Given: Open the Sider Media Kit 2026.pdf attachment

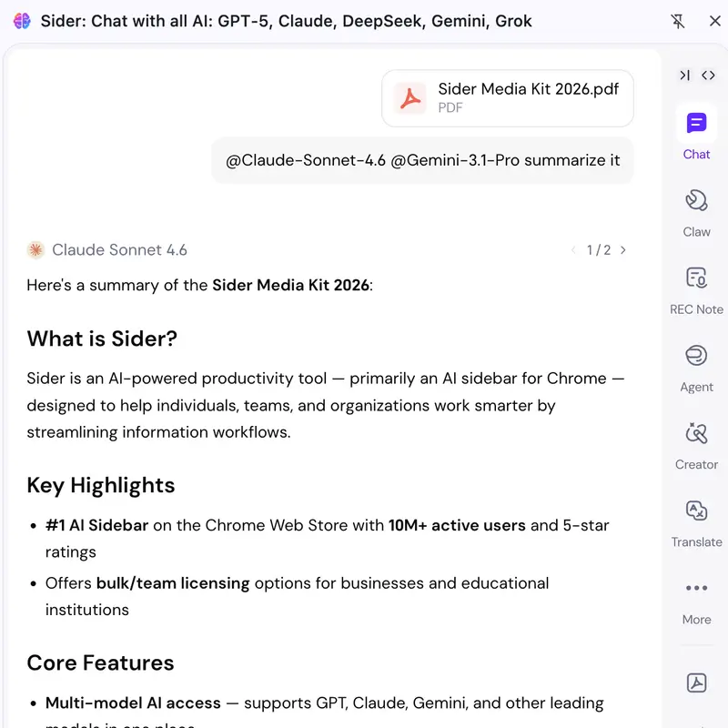Looking at the screenshot, I should pos(508,98).
